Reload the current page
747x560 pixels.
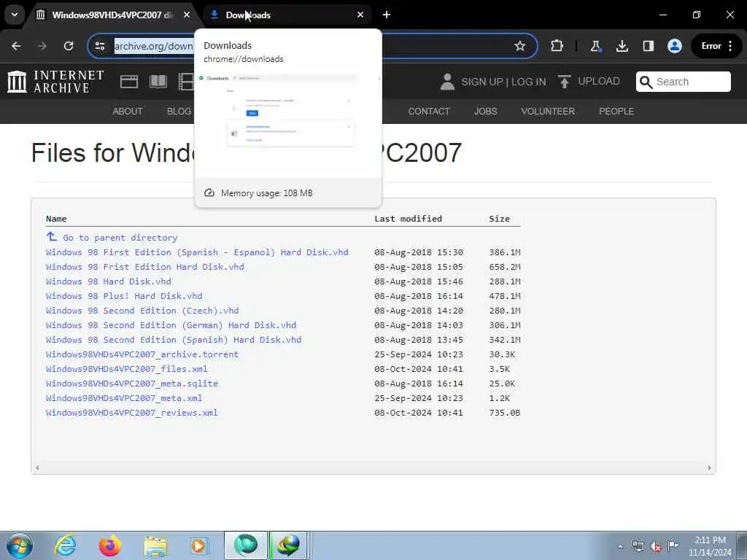(69, 46)
